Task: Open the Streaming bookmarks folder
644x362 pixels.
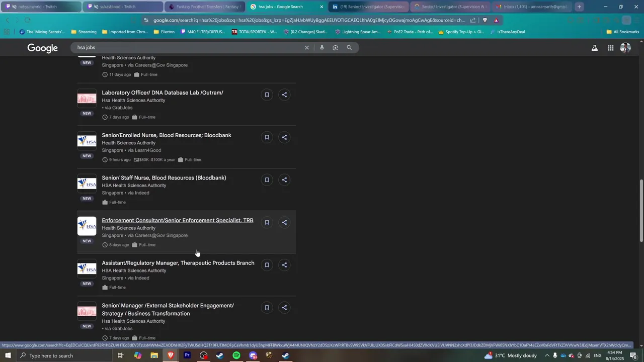Action: [x=84, y=32]
